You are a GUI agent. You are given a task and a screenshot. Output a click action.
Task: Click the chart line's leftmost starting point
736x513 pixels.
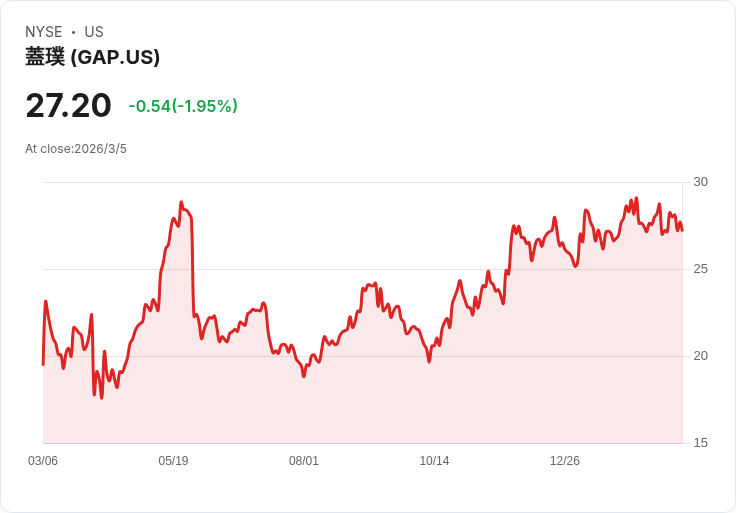[43, 364]
